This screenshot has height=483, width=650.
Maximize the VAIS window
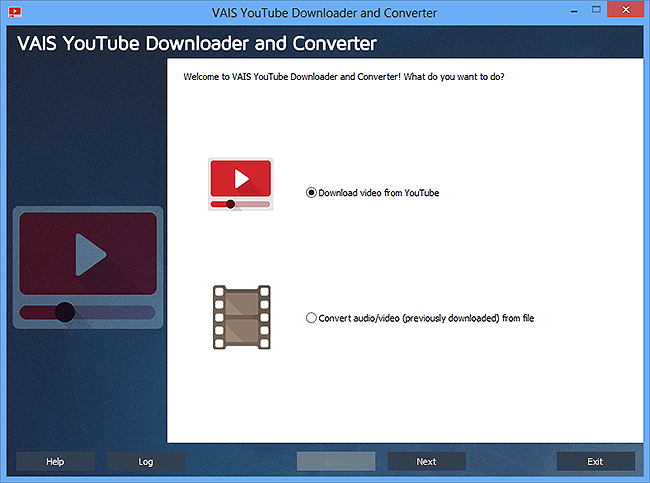tap(596, 10)
